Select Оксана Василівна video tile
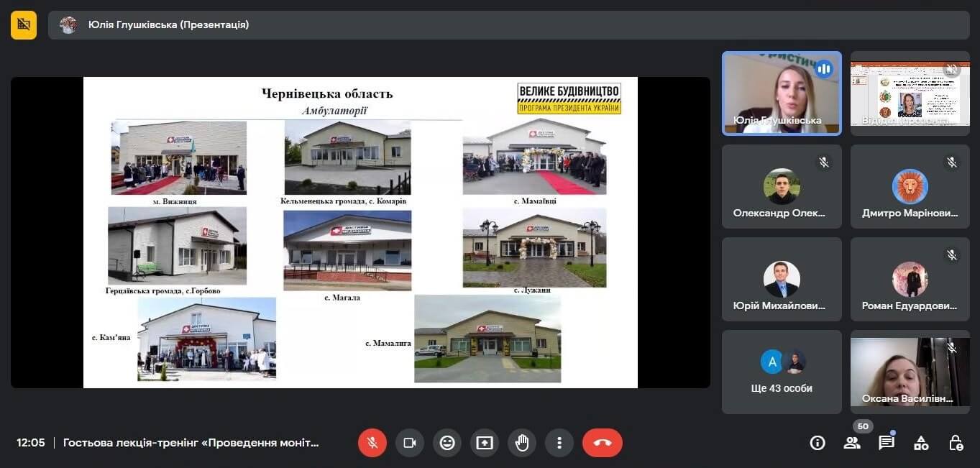This screenshot has width=980, height=468. pyautogui.click(x=910, y=372)
